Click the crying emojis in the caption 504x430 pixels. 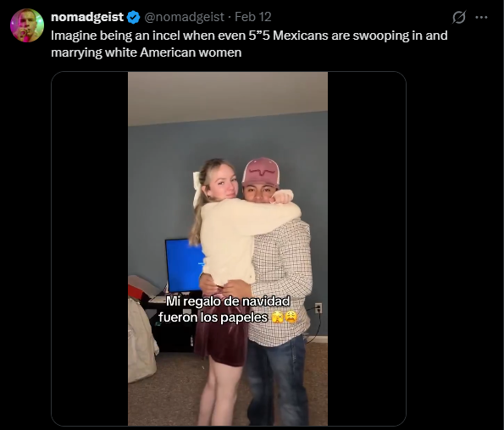[284, 317]
